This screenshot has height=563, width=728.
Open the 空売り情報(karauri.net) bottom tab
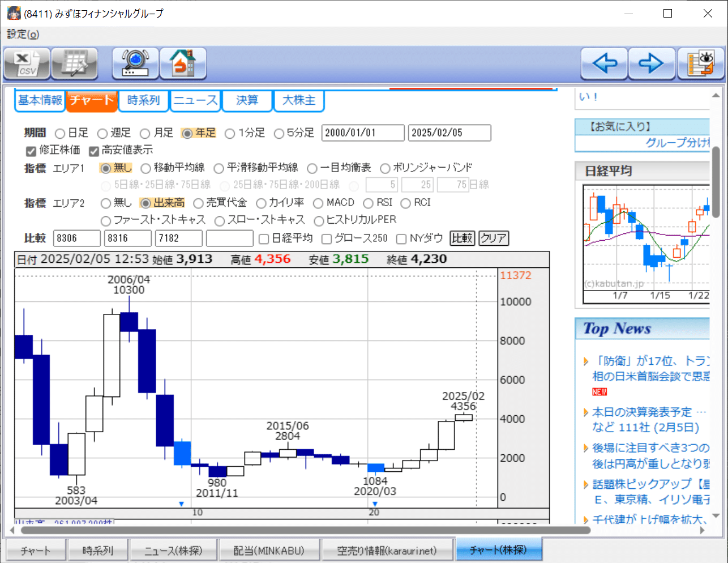click(x=387, y=551)
